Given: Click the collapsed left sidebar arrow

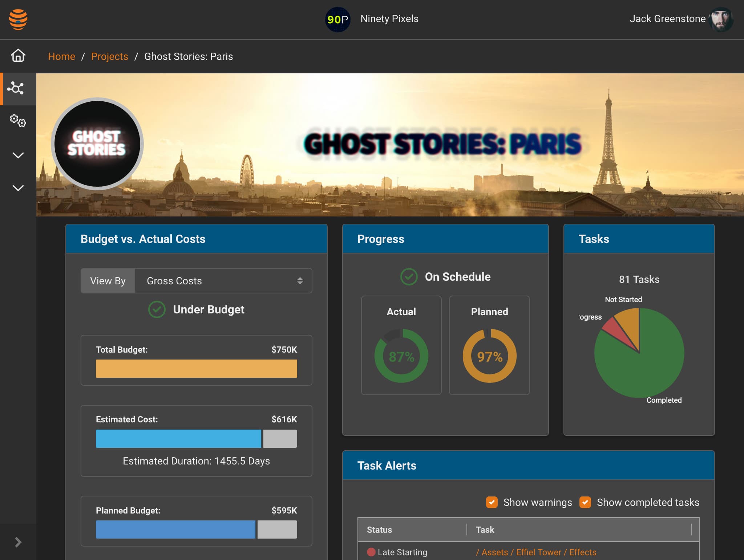Looking at the screenshot, I should 18,542.
